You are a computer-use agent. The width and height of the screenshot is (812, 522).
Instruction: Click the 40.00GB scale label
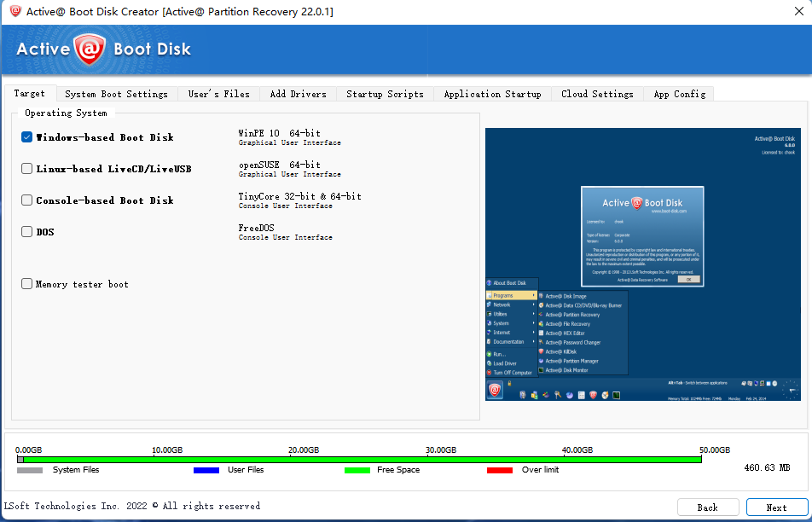point(577,450)
